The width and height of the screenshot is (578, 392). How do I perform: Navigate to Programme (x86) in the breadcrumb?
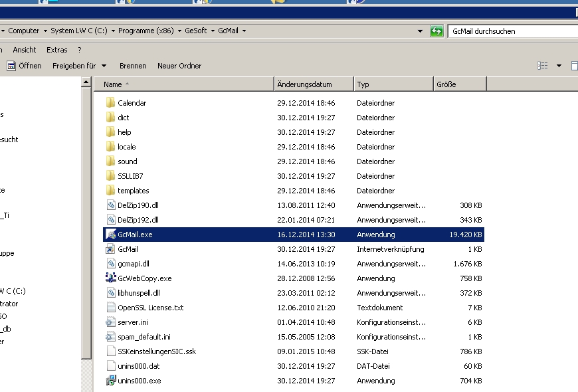point(146,31)
